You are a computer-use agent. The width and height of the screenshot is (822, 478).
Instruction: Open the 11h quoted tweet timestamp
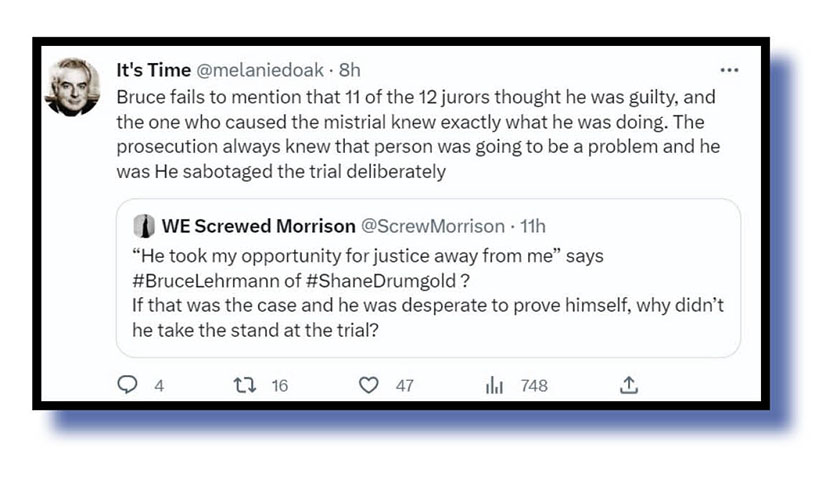coord(531,226)
